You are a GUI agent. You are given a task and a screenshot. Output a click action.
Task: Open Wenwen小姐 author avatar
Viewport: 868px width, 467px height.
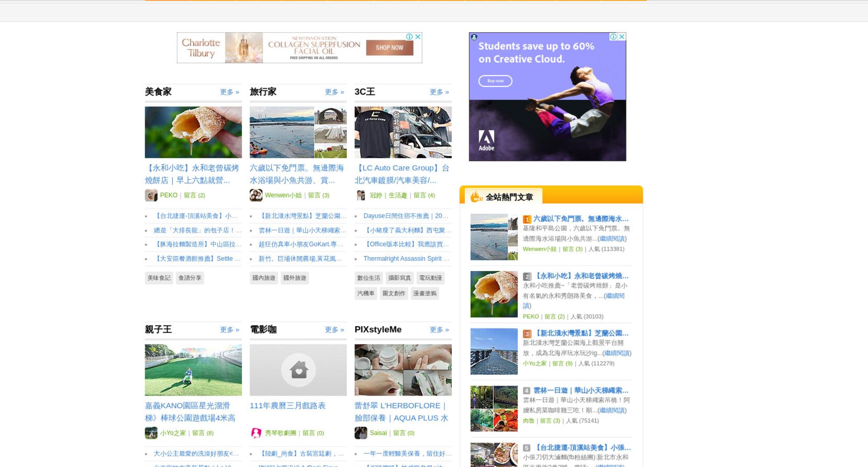click(x=256, y=195)
